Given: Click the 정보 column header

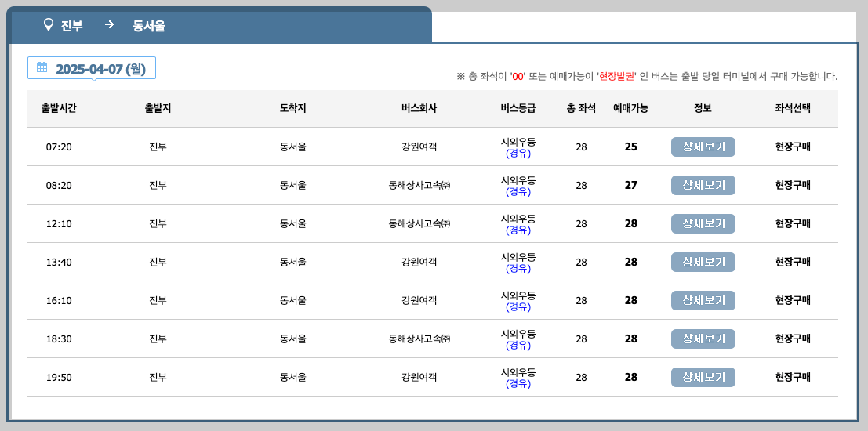Looking at the screenshot, I should point(703,108).
